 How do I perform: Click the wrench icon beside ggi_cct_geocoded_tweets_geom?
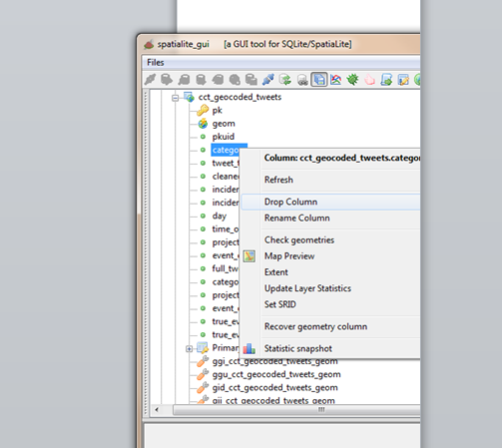pyautogui.click(x=203, y=361)
